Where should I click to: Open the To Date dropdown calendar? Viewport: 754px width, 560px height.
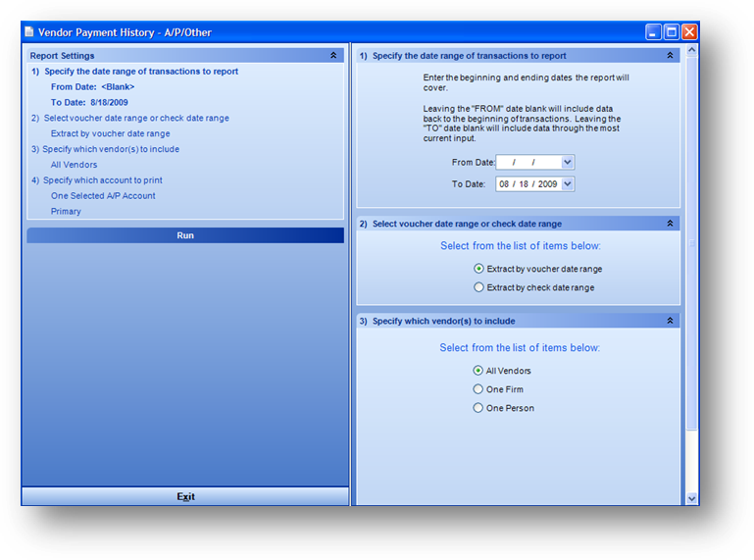point(568,183)
